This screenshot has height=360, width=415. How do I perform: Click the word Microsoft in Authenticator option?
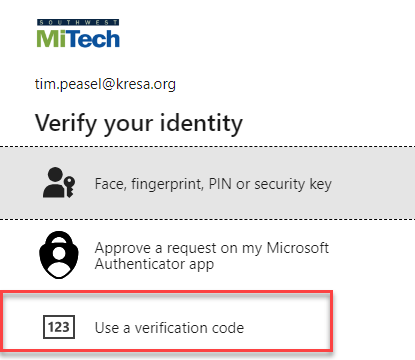click(298, 248)
